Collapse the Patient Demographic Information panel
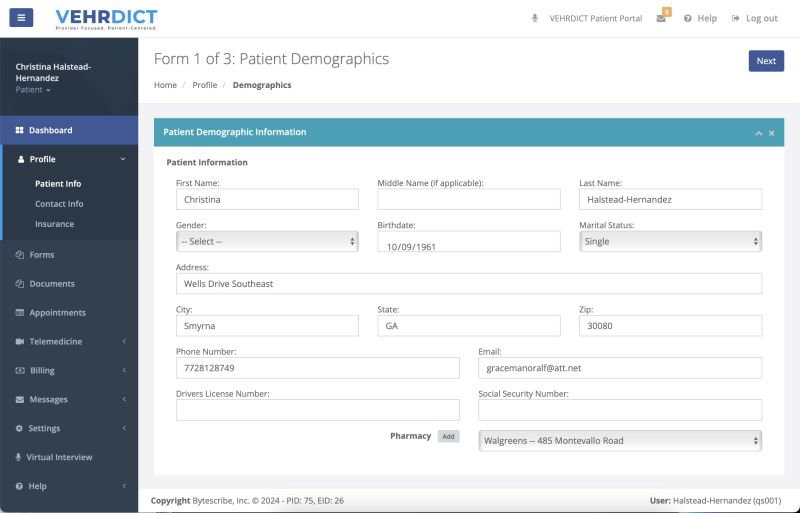 click(x=758, y=133)
